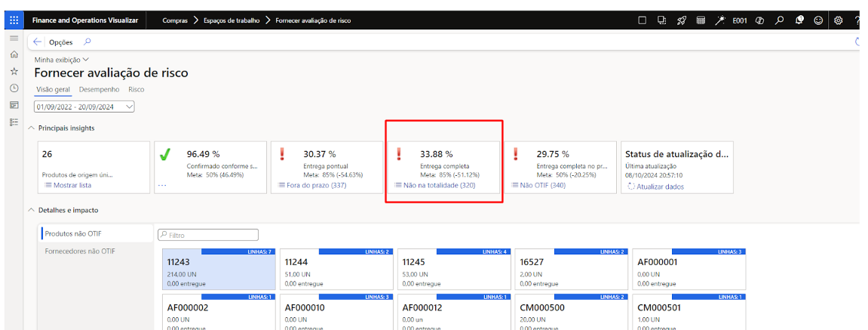Open Modules list icon in sidebar
This screenshot has height=330, width=868.
point(14,122)
